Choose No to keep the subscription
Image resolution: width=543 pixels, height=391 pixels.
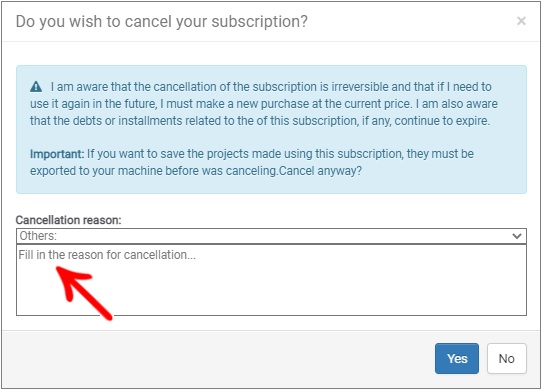(507, 358)
